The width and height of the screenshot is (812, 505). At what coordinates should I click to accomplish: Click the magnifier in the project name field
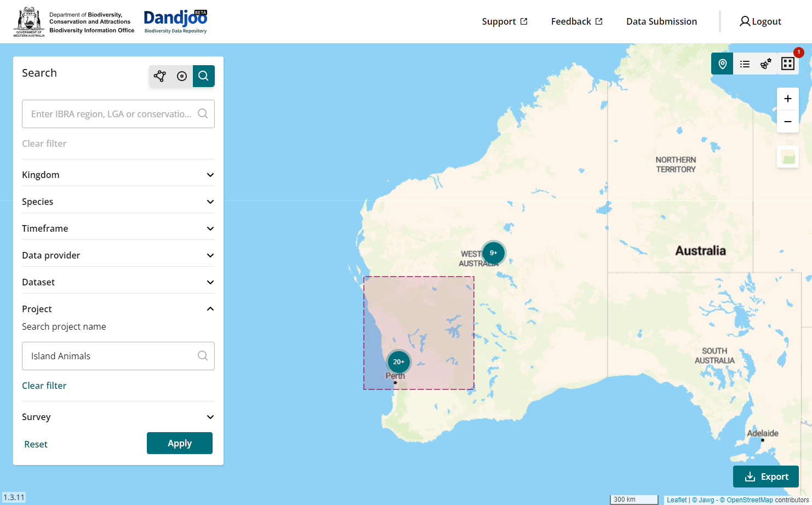[x=203, y=355]
